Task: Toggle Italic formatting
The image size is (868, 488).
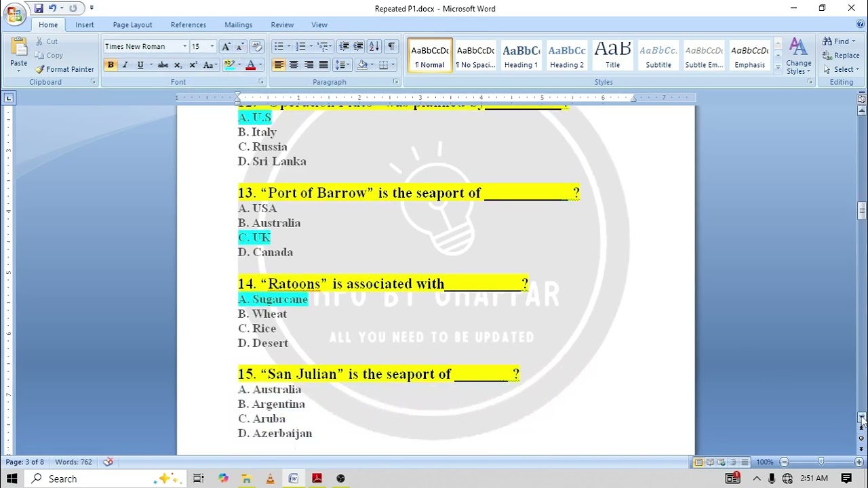Action: pyautogui.click(x=125, y=65)
